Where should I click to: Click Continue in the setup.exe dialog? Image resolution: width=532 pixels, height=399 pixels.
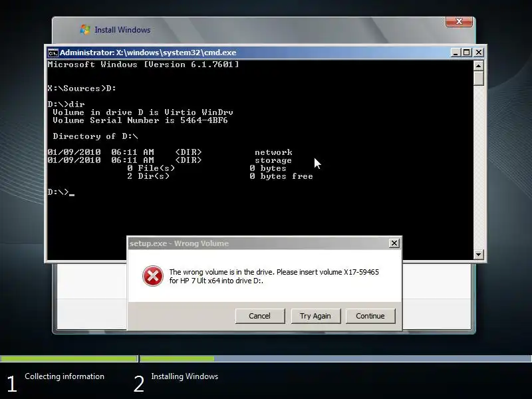pyautogui.click(x=370, y=316)
